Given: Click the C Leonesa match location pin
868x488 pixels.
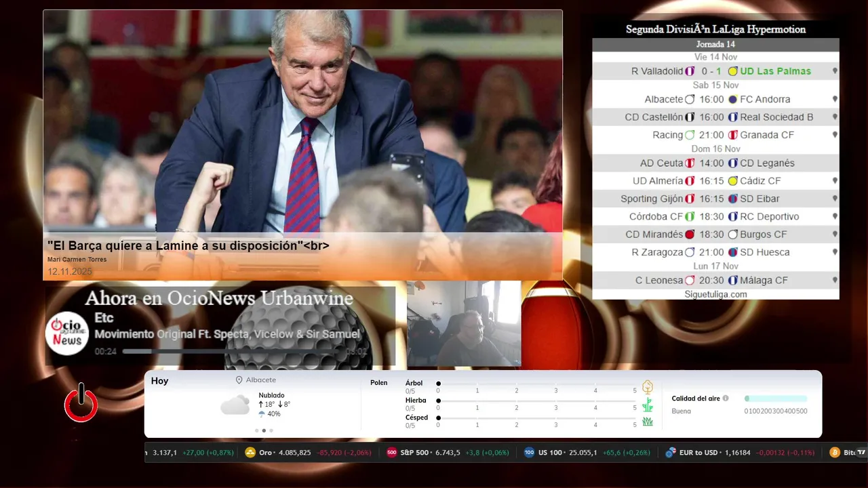Looking at the screenshot, I should (835, 280).
